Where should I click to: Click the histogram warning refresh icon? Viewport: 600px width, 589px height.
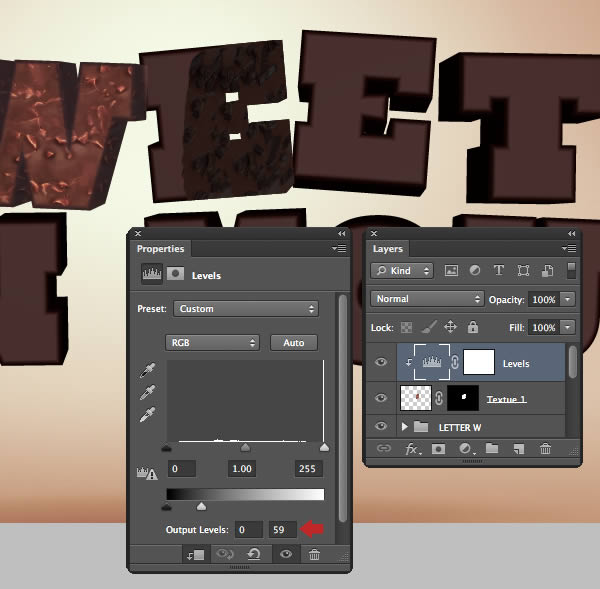(147, 473)
